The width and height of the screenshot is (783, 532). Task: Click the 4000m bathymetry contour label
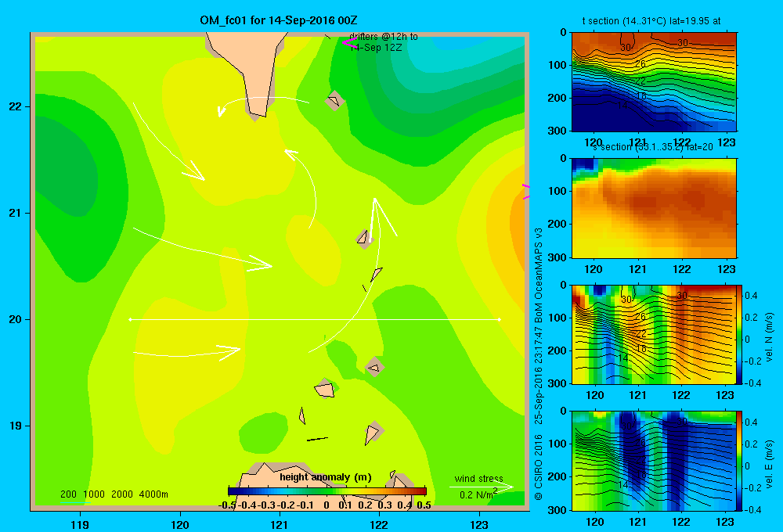click(x=153, y=494)
